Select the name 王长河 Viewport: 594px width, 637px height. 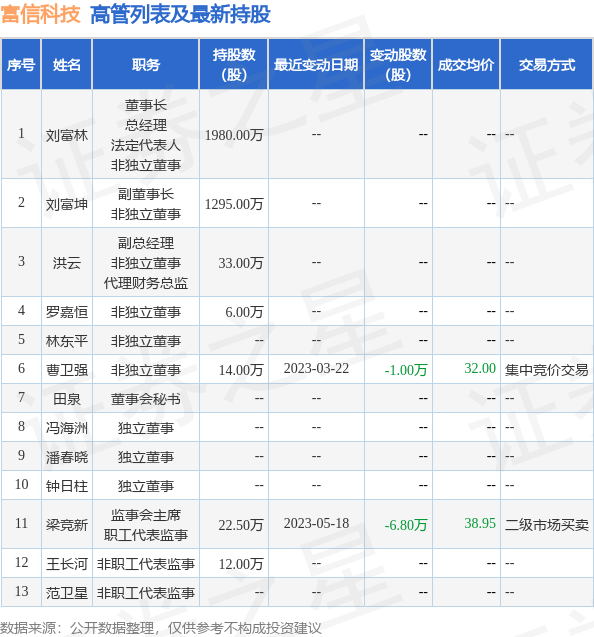67,564
